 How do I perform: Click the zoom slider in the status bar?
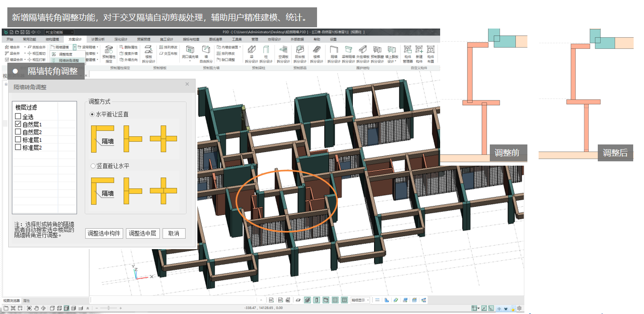coord(108,308)
